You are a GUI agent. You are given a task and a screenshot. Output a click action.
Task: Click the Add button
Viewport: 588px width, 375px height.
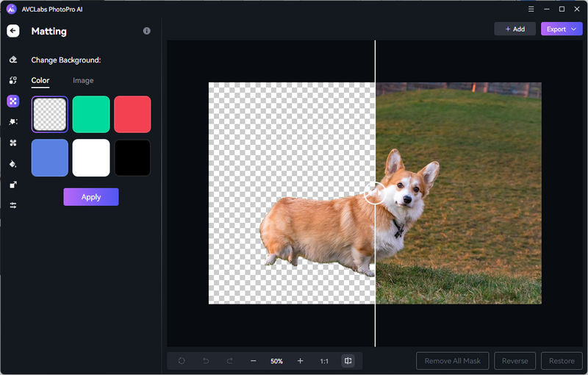click(x=514, y=29)
